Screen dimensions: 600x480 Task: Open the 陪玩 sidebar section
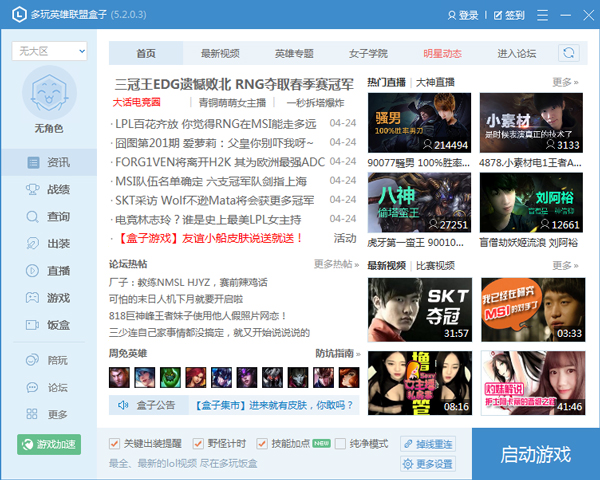[49, 360]
